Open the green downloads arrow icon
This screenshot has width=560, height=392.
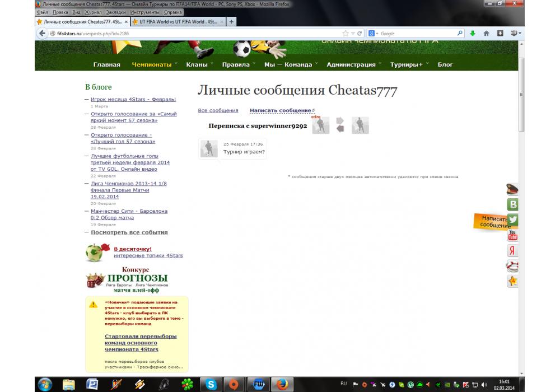473,34
